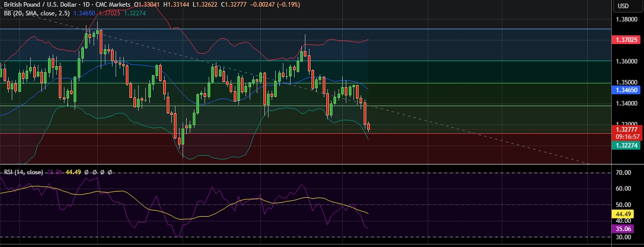Click the 1.36000 tick on the price scale

[626, 61]
